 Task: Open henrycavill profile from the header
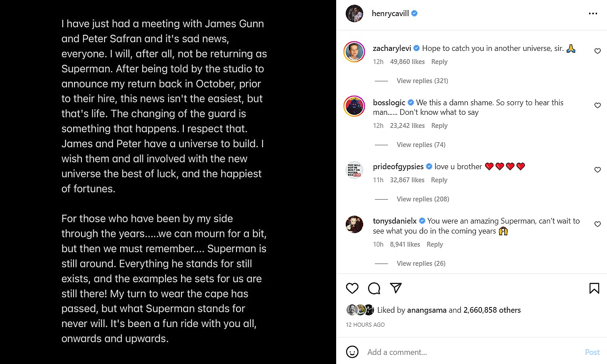coord(390,13)
